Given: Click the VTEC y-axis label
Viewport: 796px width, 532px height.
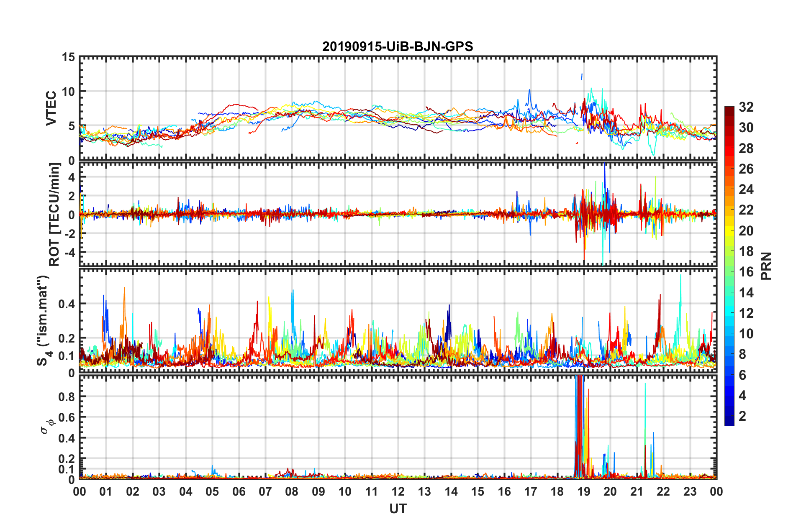Looking at the screenshot, I should (x=51, y=108).
